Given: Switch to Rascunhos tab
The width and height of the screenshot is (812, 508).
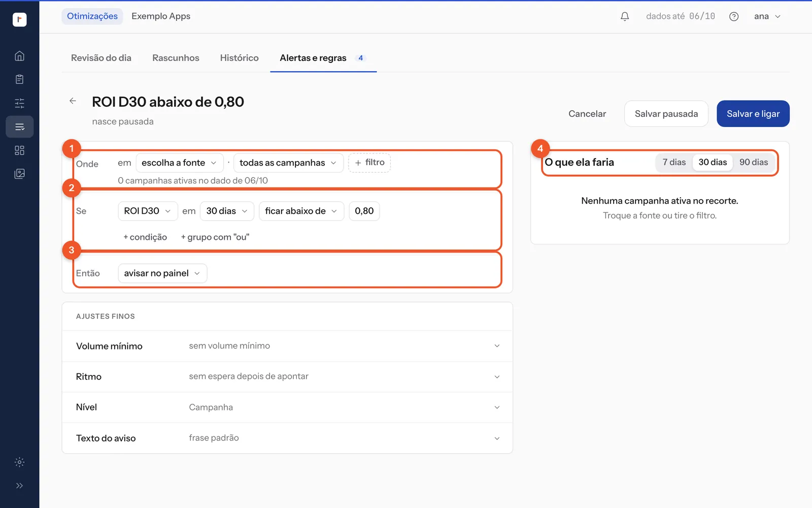Looking at the screenshot, I should 176,58.
